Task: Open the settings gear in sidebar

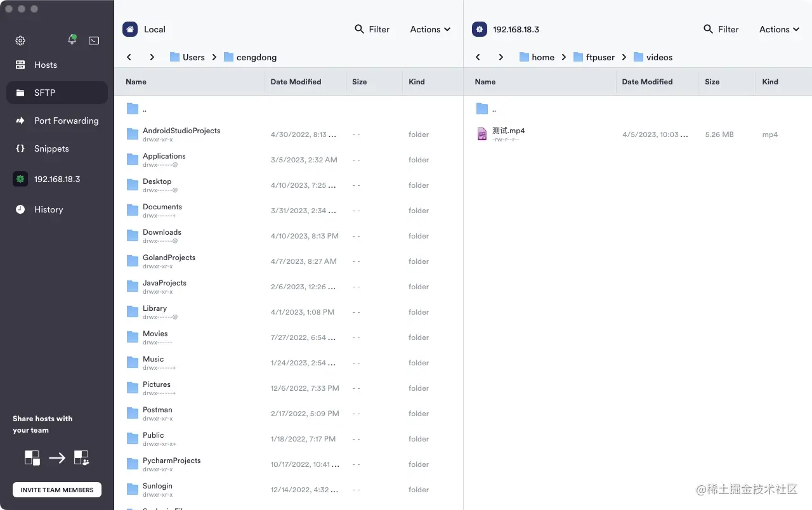Action: [x=20, y=41]
